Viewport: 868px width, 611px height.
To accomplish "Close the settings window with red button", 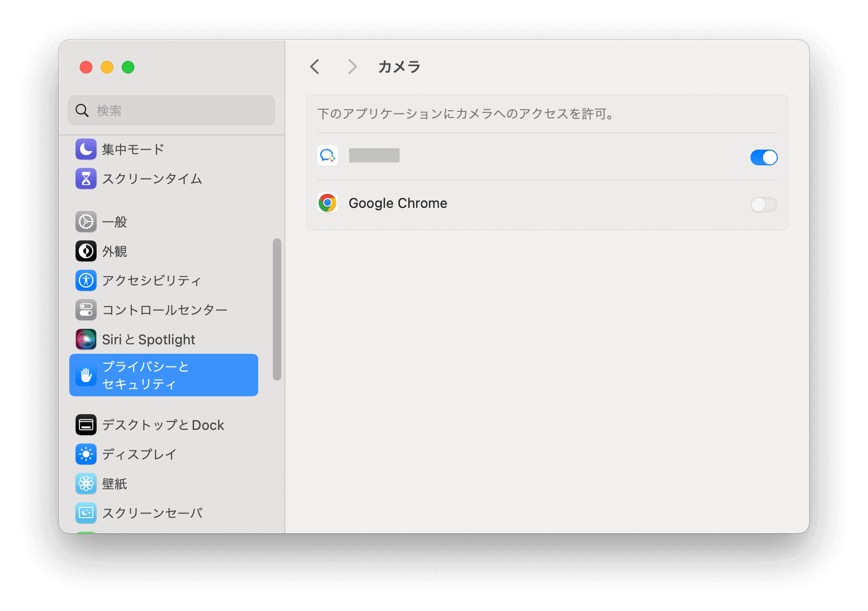I will click(86, 67).
